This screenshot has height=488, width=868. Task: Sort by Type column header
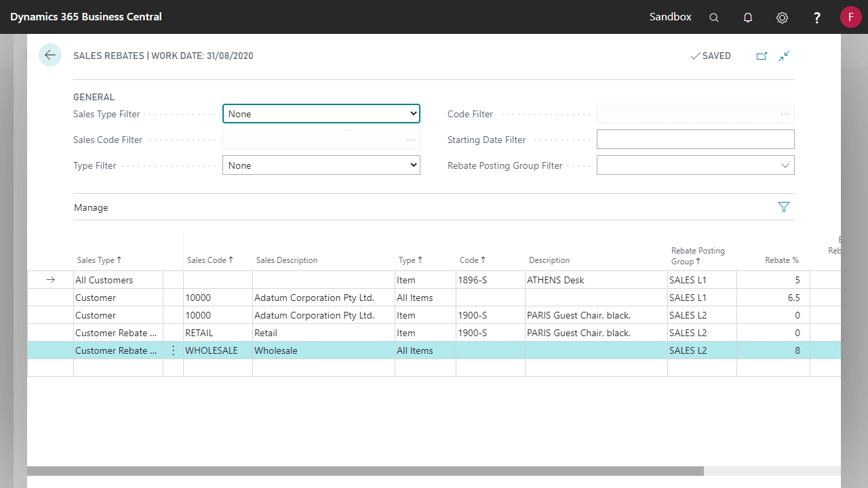[410, 260]
